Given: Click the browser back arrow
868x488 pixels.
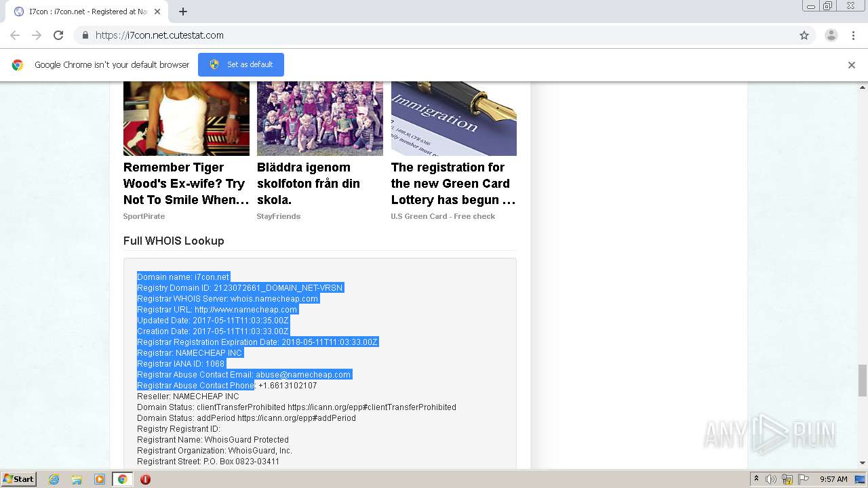Looking at the screenshot, I should (15, 35).
